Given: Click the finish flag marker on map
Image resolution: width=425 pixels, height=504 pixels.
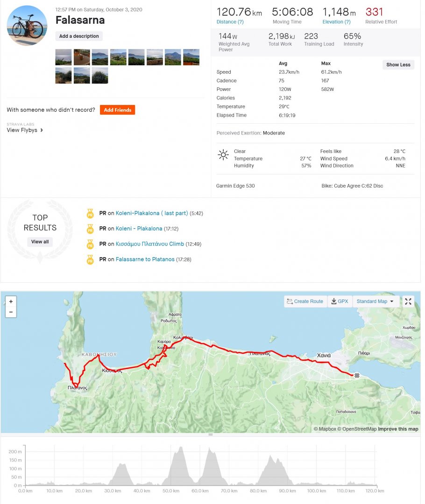Looking at the screenshot, I should click(357, 375).
